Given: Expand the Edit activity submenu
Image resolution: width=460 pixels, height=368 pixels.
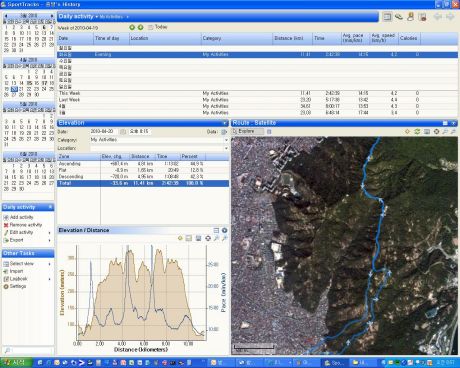Looking at the screenshot, I should [x=50, y=232].
